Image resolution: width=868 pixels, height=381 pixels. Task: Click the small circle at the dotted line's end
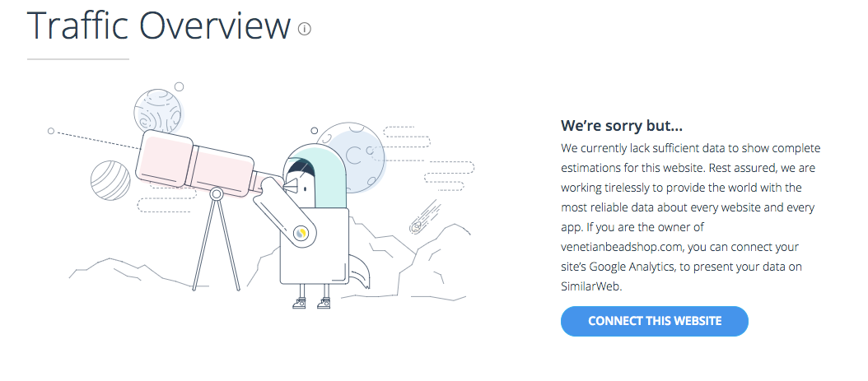coord(51,131)
